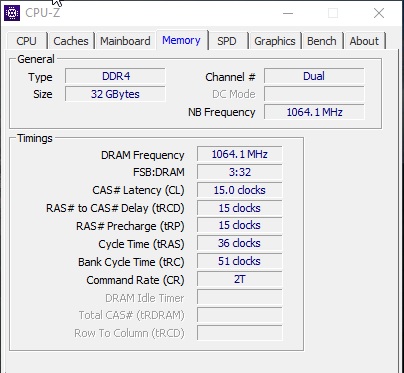The height and width of the screenshot is (373, 404).
Task: Select the 32 GBytes size field
Action: pos(115,94)
